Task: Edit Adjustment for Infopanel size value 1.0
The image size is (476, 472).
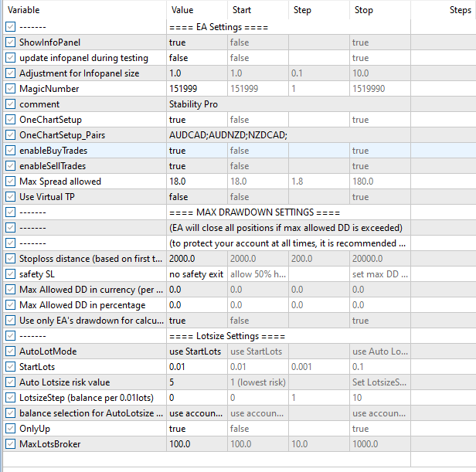Action: pos(197,73)
